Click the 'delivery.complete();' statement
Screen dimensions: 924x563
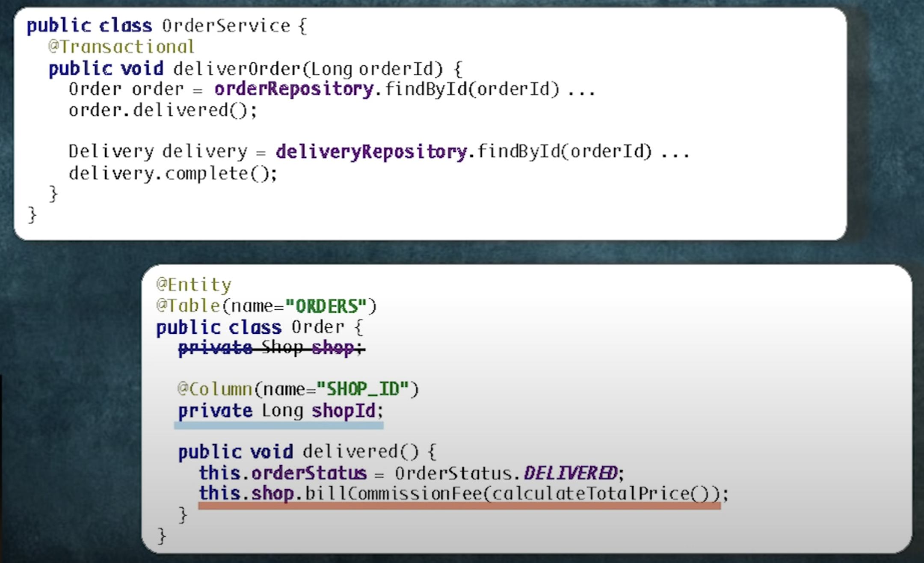tap(173, 173)
